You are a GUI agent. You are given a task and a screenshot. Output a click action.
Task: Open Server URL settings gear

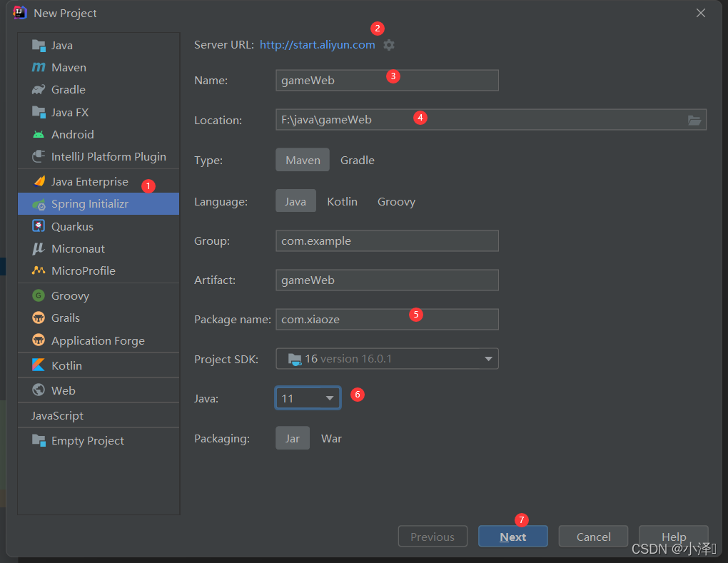point(389,45)
